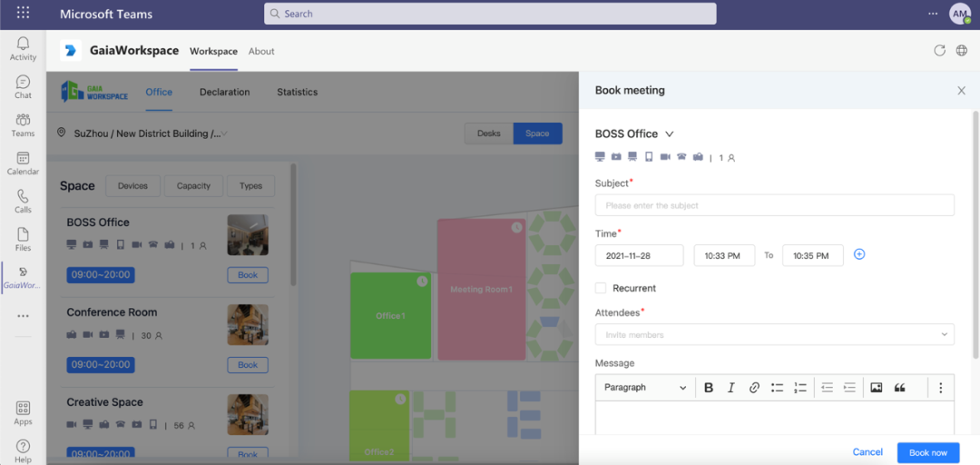Open the Devices filter
The height and width of the screenshot is (465, 980).
[x=133, y=186]
